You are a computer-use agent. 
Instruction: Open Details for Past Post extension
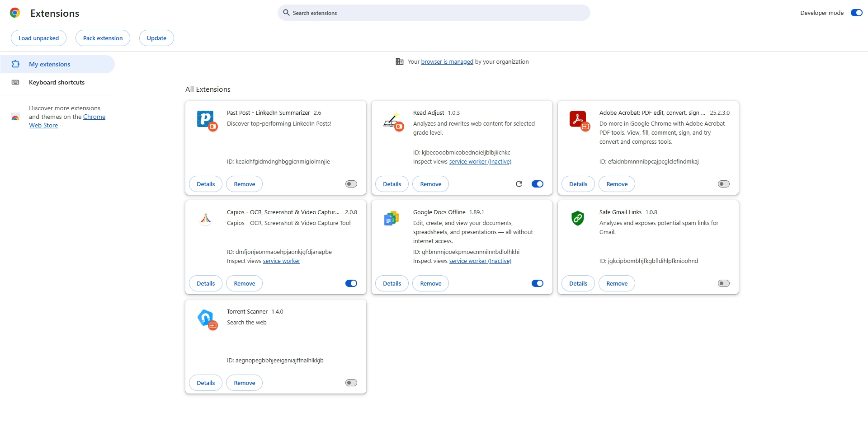tap(206, 184)
